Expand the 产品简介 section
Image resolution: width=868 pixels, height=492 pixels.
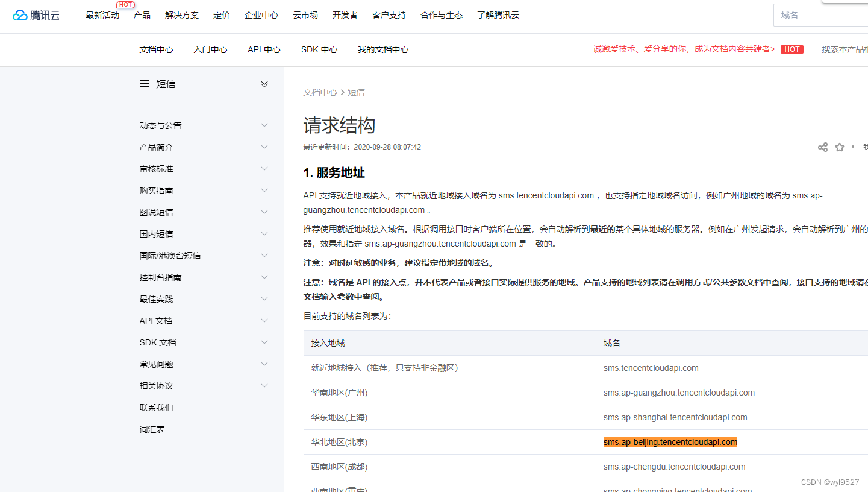pos(264,147)
